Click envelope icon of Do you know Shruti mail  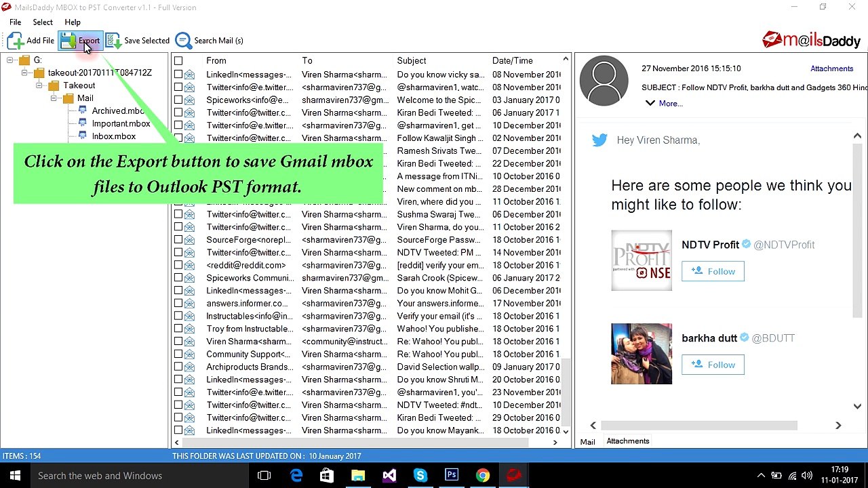coord(190,380)
